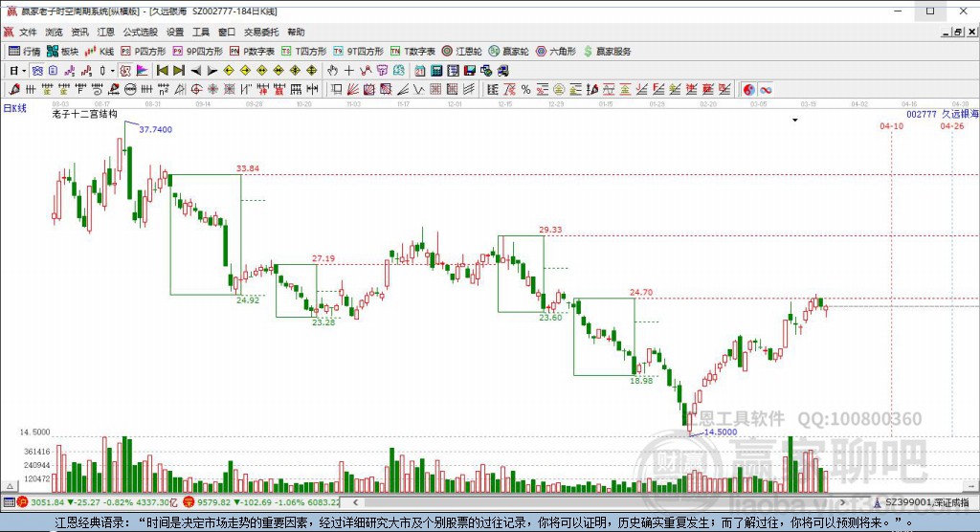Image resolution: width=980 pixels, height=532 pixels.
Task: Select the compass drawing tool
Action: [180, 89]
